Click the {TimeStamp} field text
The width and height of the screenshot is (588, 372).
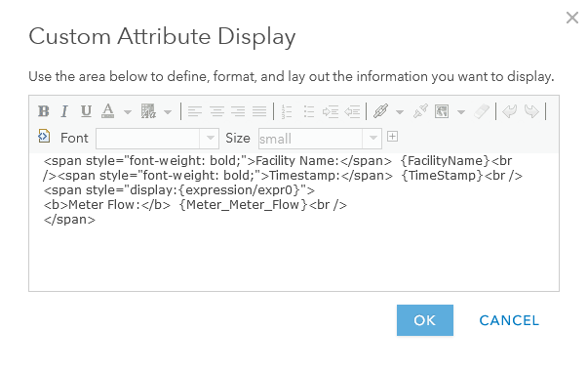point(443,176)
